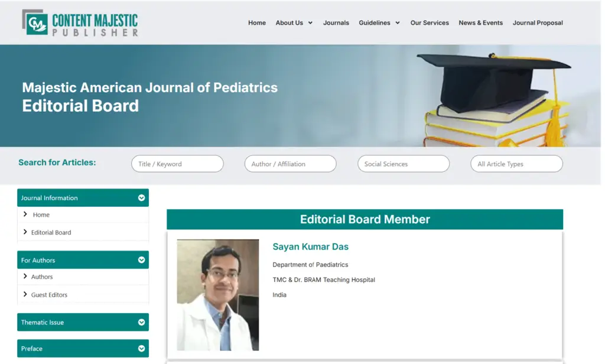The height and width of the screenshot is (364, 605).
Task: Open the Social Sciences subject dropdown
Action: click(x=404, y=164)
